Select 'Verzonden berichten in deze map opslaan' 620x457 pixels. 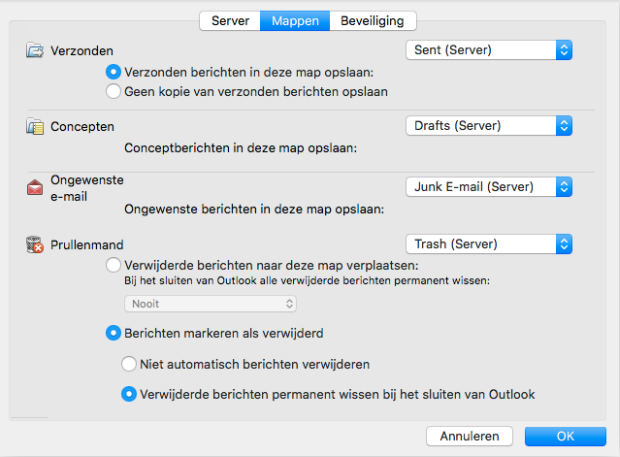click(113, 72)
